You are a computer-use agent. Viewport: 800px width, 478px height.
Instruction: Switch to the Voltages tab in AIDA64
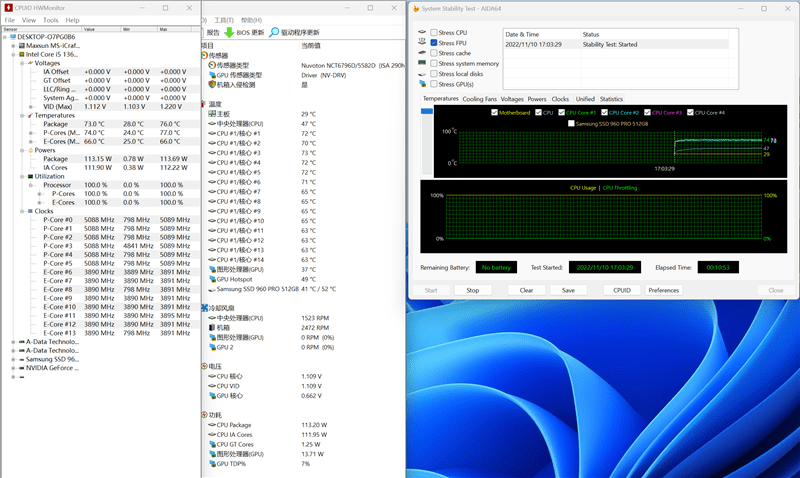pos(512,99)
